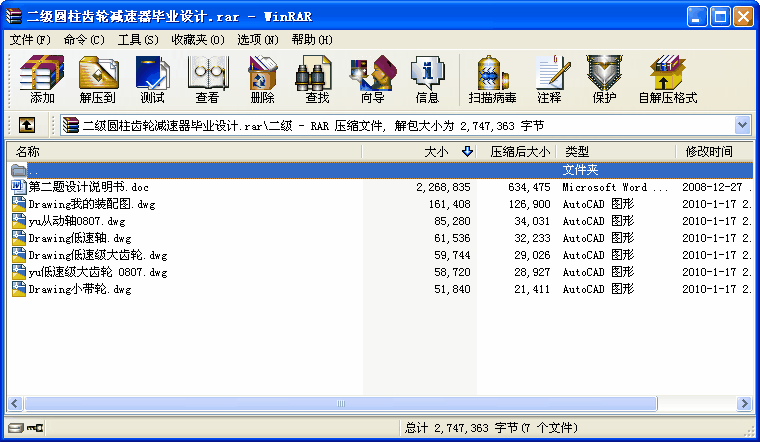Launch the 向导 (Wizard) tool
This screenshot has height=442, width=760.
(x=372, y=79)
